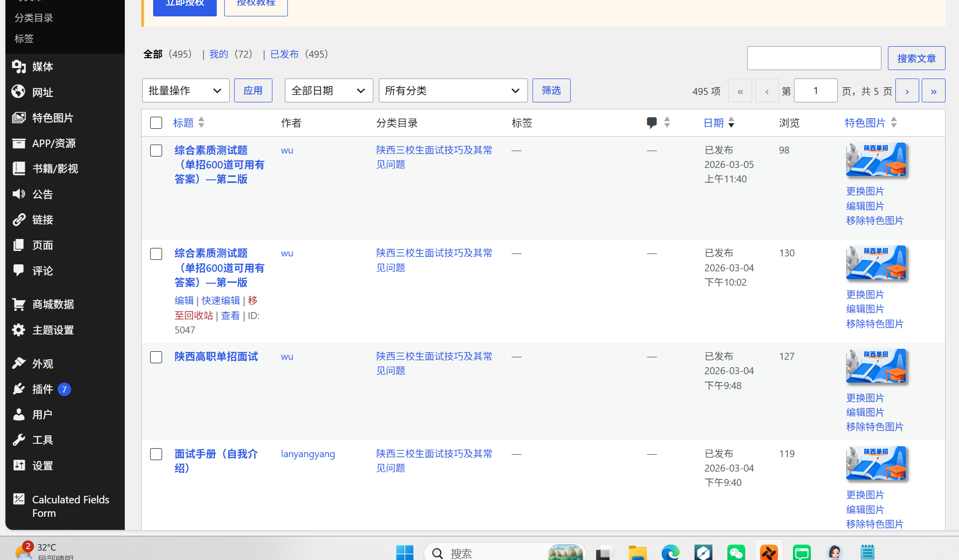Launch Microsoft Edge from taskbar
Viewport: 959px width, 560px height.
coord(670,553)
